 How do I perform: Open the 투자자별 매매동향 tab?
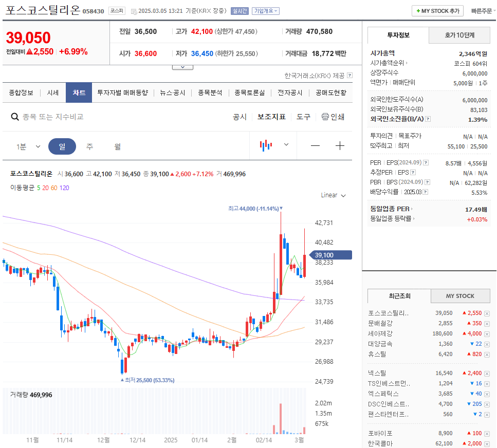pos(123,93)
